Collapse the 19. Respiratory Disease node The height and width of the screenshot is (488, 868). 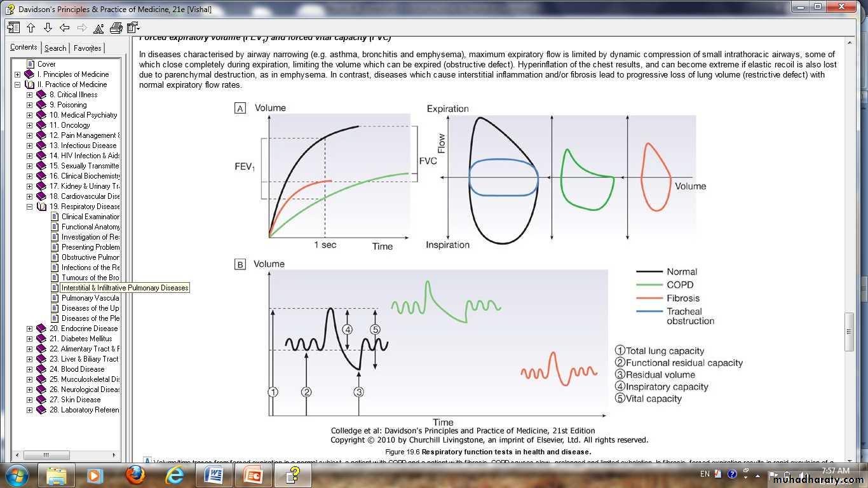[29, 207]
